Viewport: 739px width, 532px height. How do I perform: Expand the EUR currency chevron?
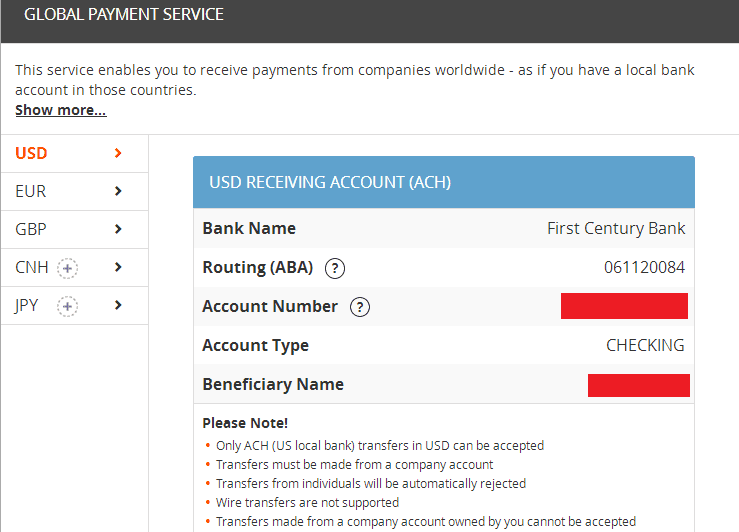click(x=118, y=191)
